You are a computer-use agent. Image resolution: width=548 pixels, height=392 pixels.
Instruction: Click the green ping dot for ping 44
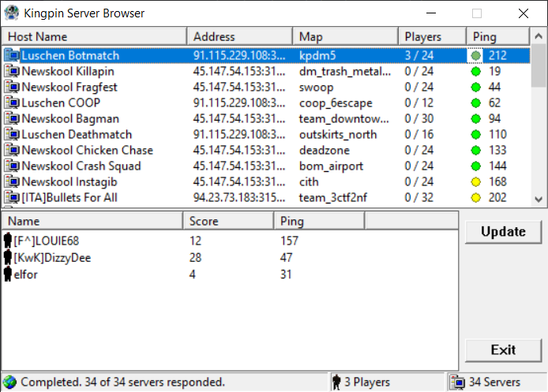point(475,88)
